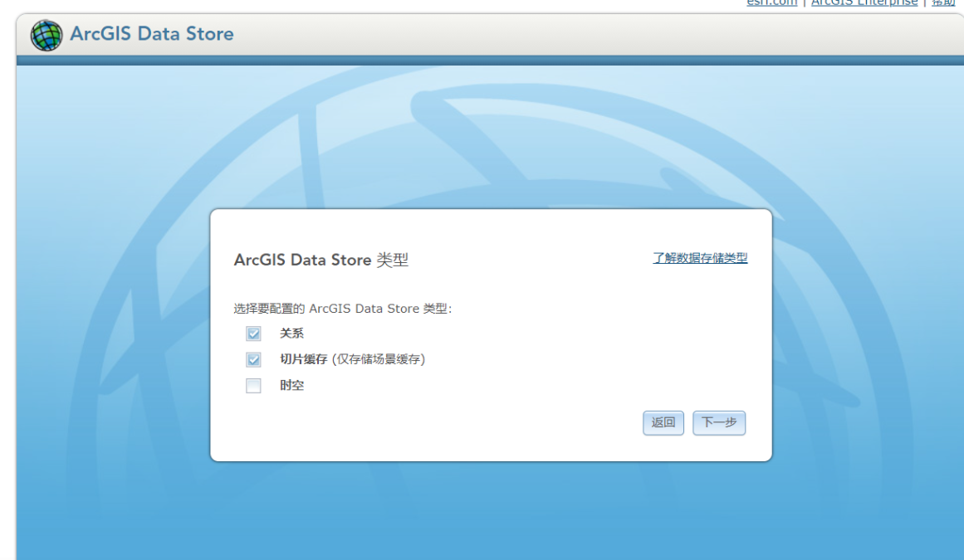
Task: Click the 下一步 button
Action: pyautogui.click(x=718, y=423)
